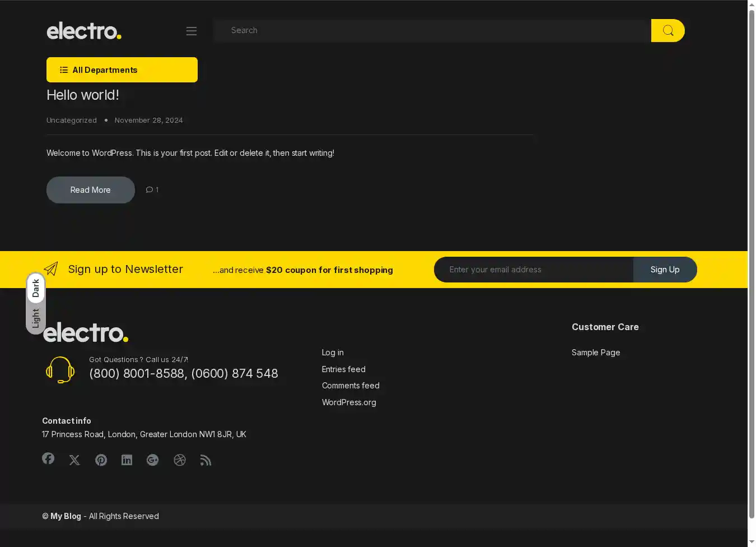The height and width of the screenshot is (547, 756).
Task: Click the Read More button
Action: [x=90, y=190]
